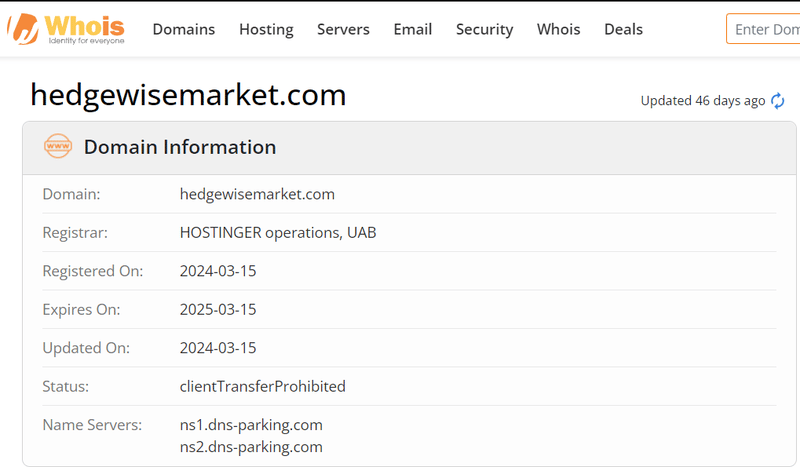
Task: Select 'HOSTINGER operations, UAB' registrar value
Action: pos(278,233)
